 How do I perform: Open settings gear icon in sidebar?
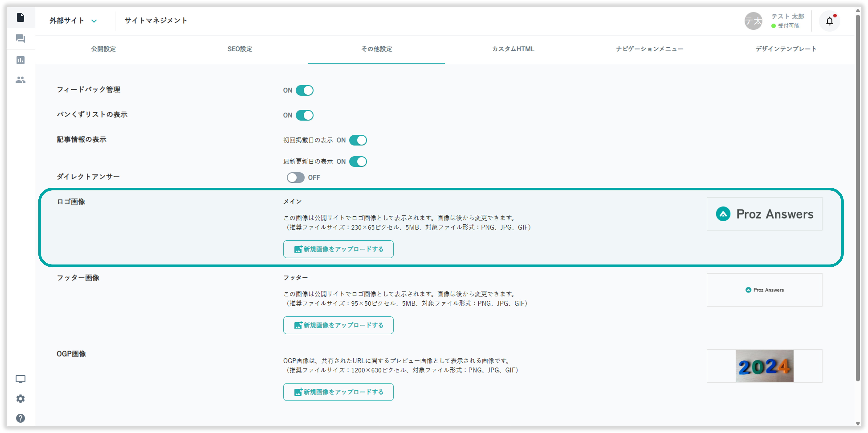20,399
